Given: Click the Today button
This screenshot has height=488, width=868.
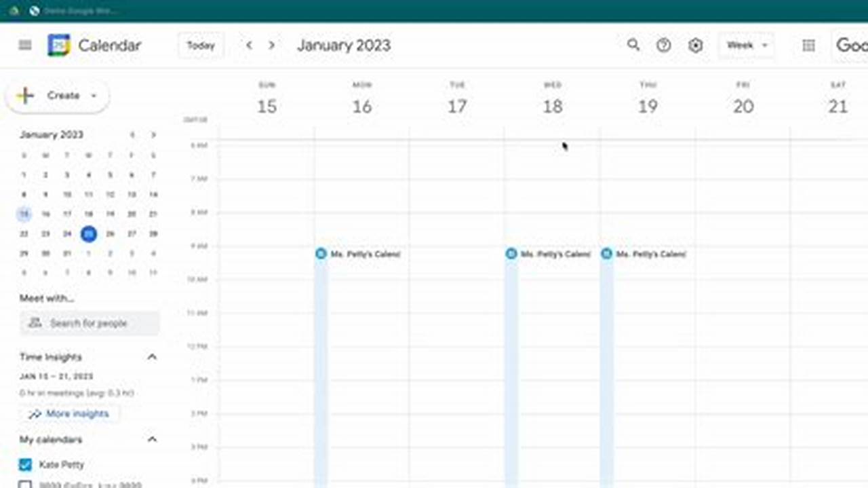Looking at the screenshot, I should pos(201,45).
